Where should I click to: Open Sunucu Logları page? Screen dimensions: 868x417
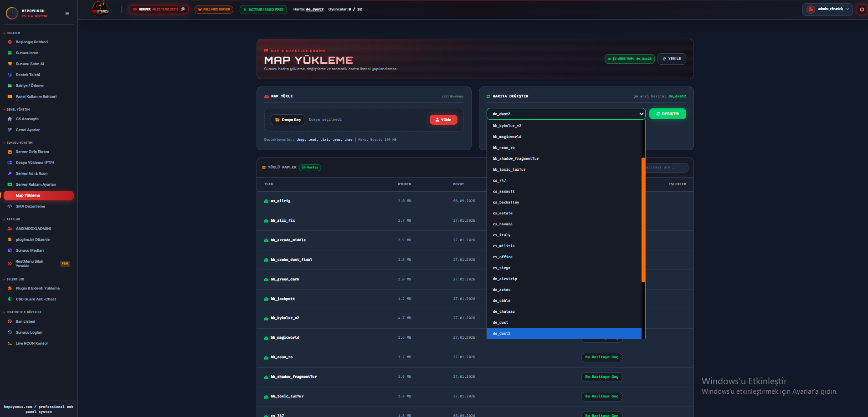[29, 332]
